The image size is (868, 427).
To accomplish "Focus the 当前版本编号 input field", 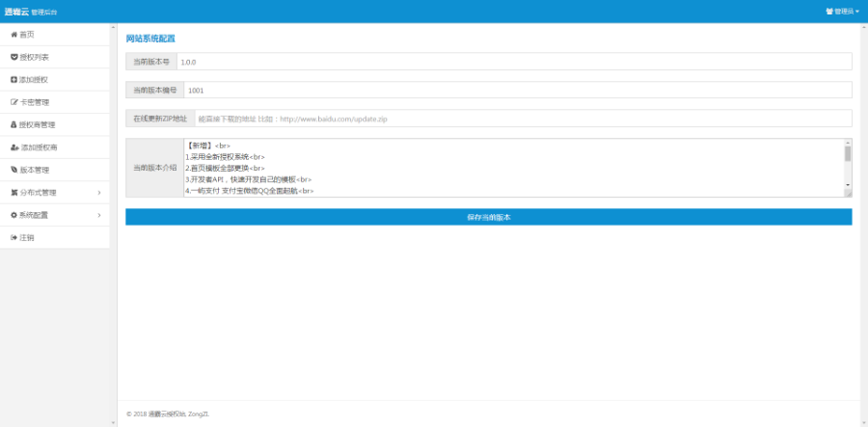I will coord(518,91).
